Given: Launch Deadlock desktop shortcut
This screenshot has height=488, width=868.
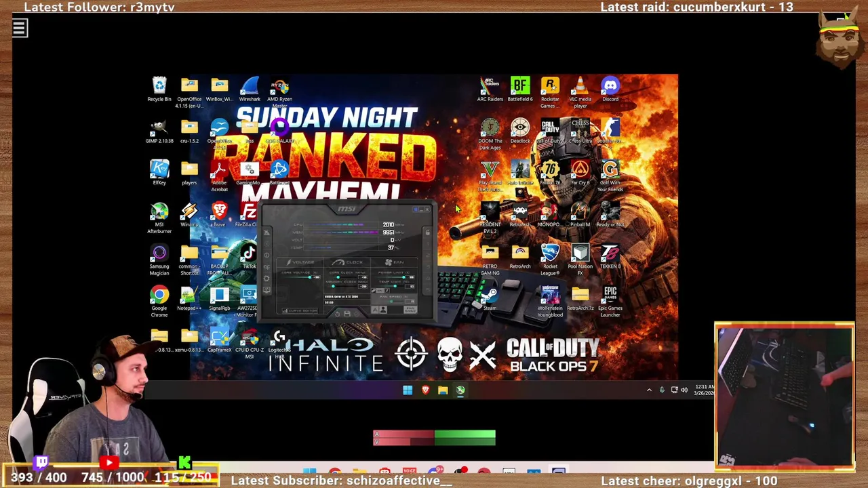Looking at the screenshot, I should 520,131.
